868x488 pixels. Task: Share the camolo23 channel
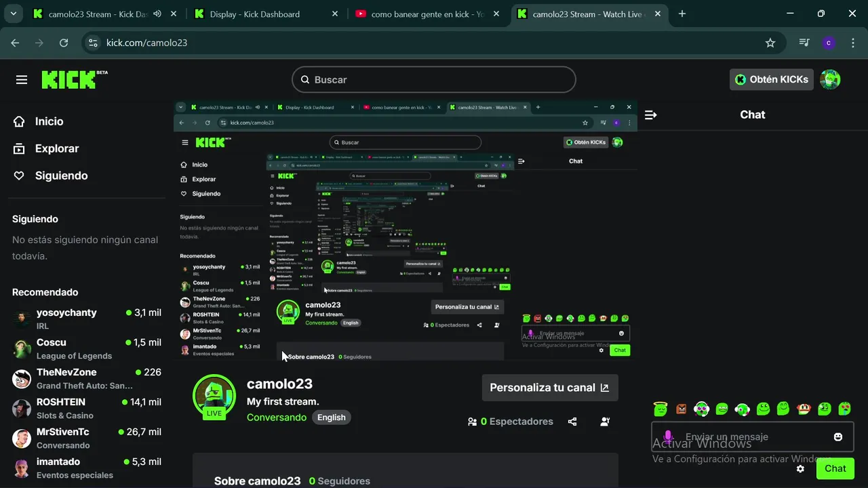[x=572, y=422]
